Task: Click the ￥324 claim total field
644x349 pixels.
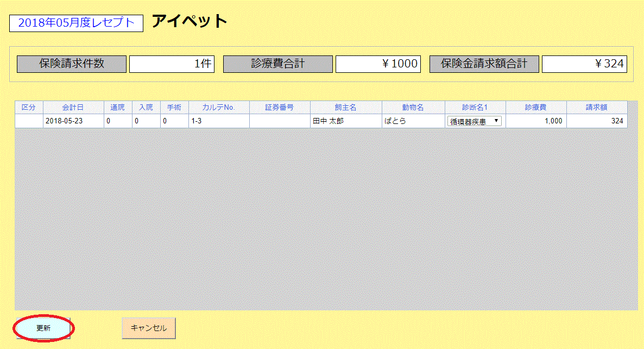Action: [584, 64]
